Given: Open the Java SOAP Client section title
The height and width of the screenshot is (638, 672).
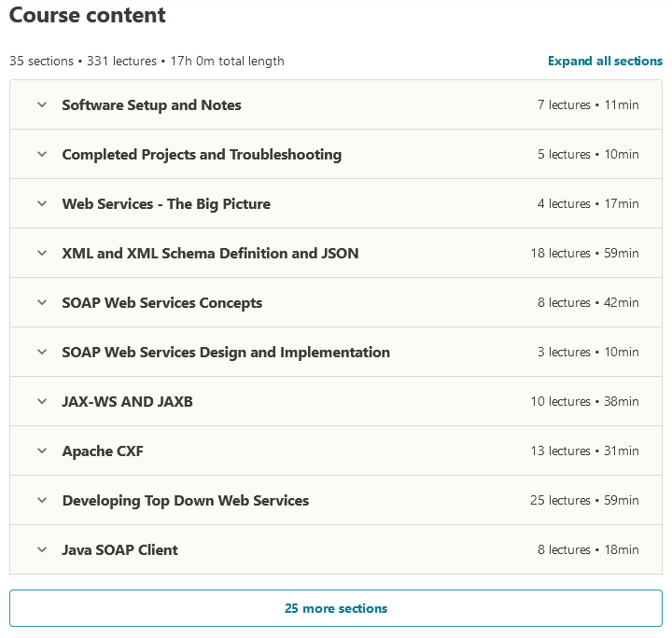Looking at the screenshot, I should tap(119, 549).
